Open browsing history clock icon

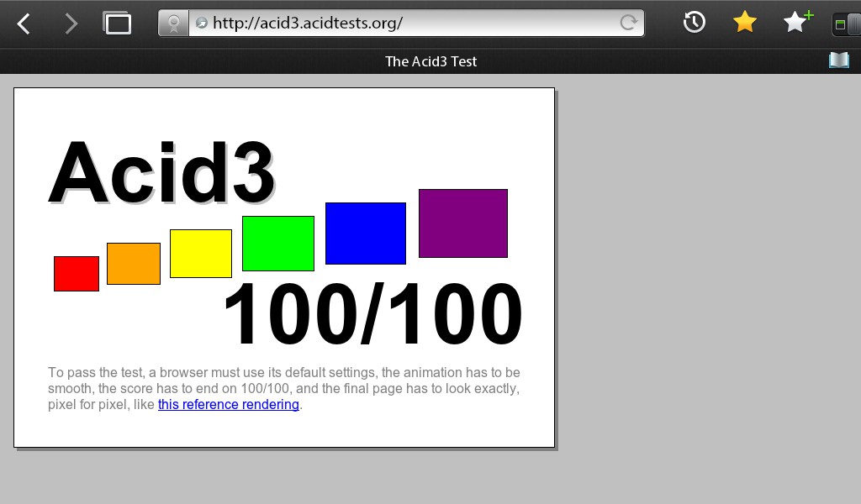click(x=694, y=23)
